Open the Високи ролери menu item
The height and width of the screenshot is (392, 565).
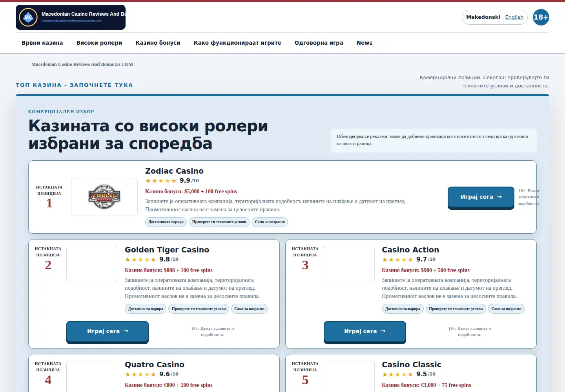pyautogui.click(x=99, y=43)
